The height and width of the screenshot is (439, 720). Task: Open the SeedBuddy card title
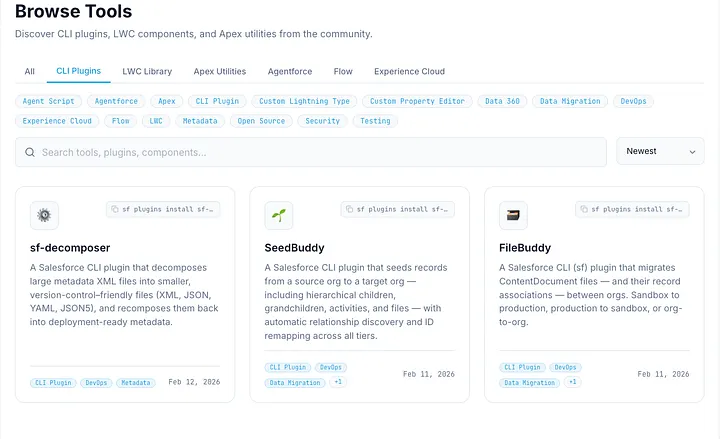294,248
